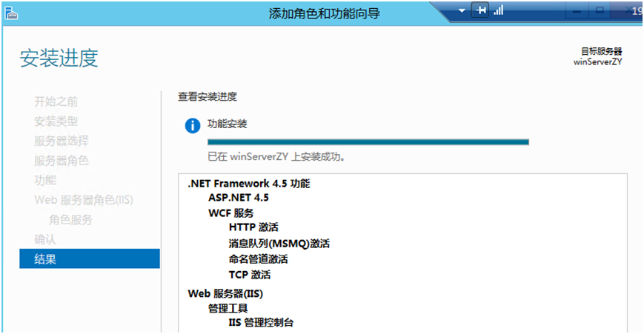Click the WCF 服务 entry
Image resolution: width=644 pixels, height=334 pixels.
pos(230,213)
